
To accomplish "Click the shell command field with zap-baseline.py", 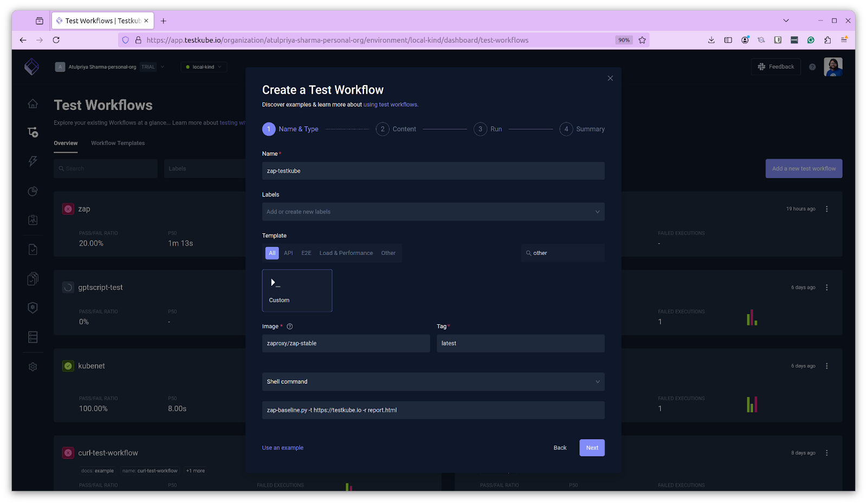I will 433,410.
